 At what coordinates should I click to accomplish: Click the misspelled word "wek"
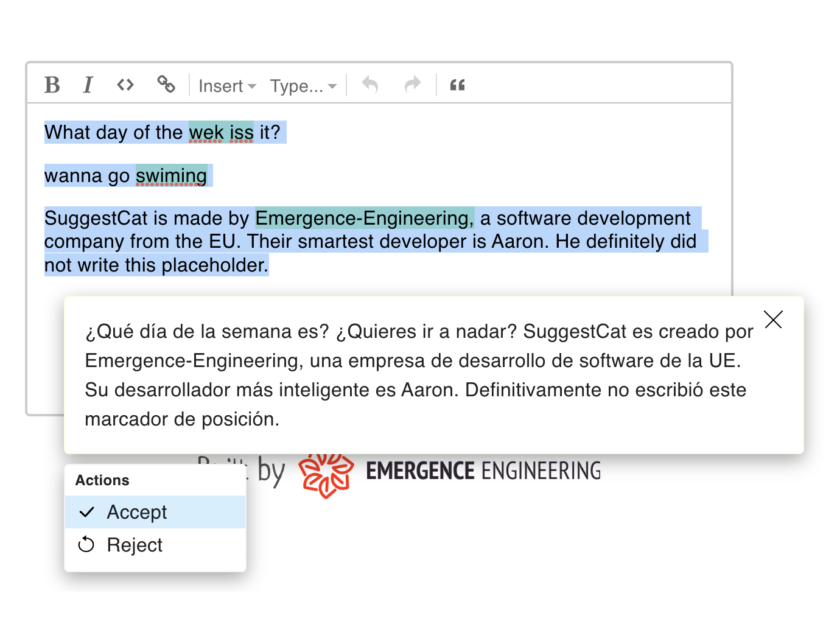click(206, 133)
